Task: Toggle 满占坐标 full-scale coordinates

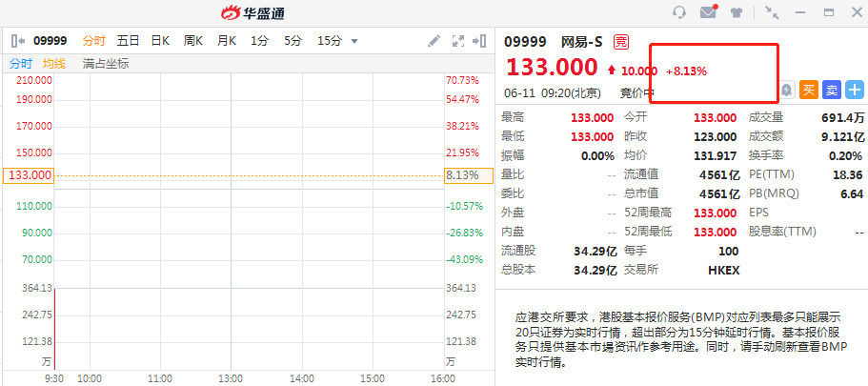Action: click(x=106, y=64)
